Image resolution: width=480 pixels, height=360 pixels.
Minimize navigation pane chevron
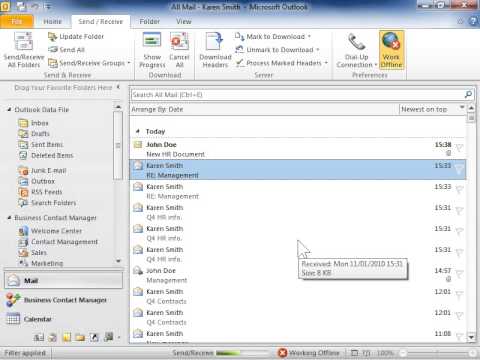tap(118, 87)
